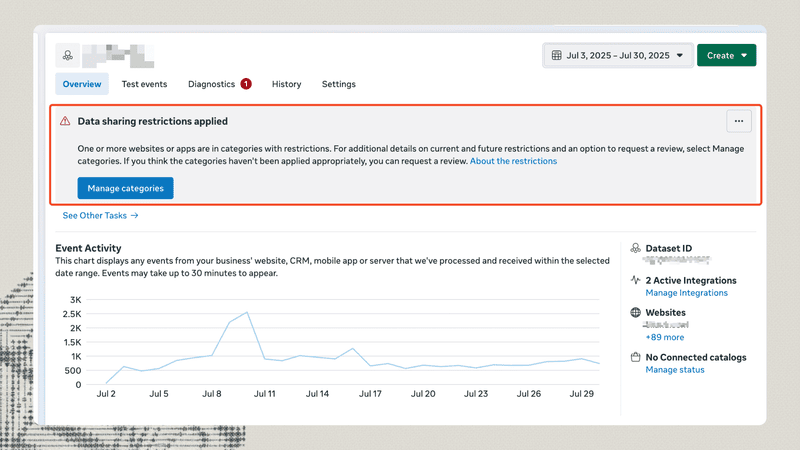
Task: Click the Jul 2 axis label
Action: coord(106,394)
